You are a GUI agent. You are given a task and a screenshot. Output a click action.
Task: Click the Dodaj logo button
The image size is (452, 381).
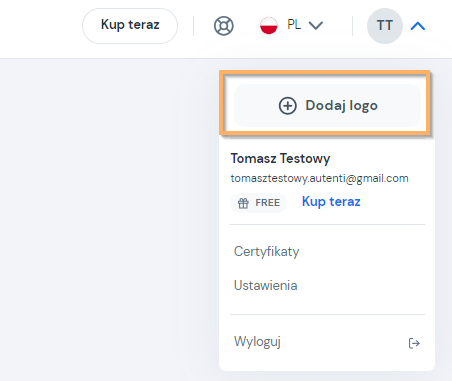pyautogui.click(x=327, y=105)
